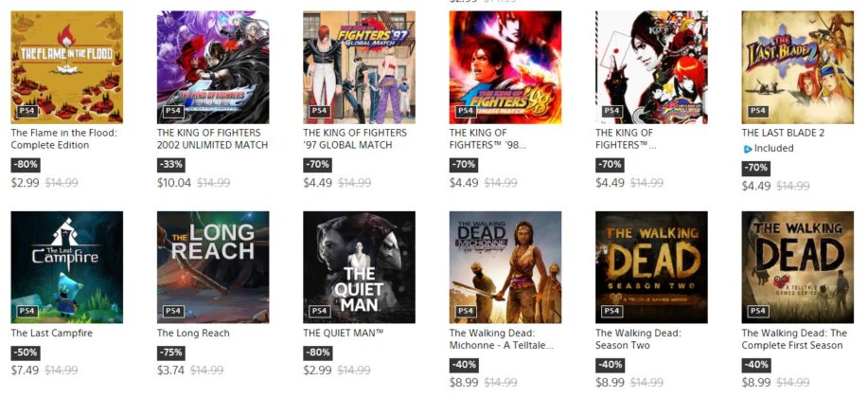Click the -80% discount tag on THE QUIET MAN
868x398 pixels.
[x=318, y=353]
